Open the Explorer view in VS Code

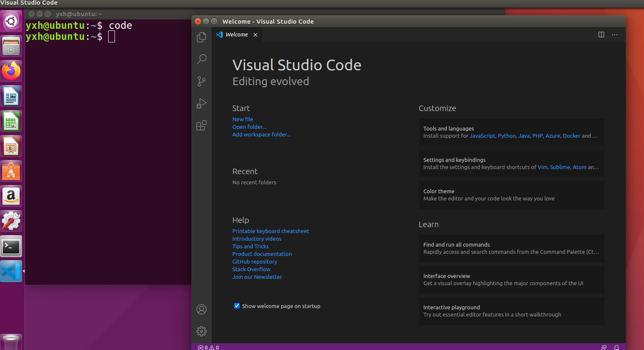pos(202,37)
